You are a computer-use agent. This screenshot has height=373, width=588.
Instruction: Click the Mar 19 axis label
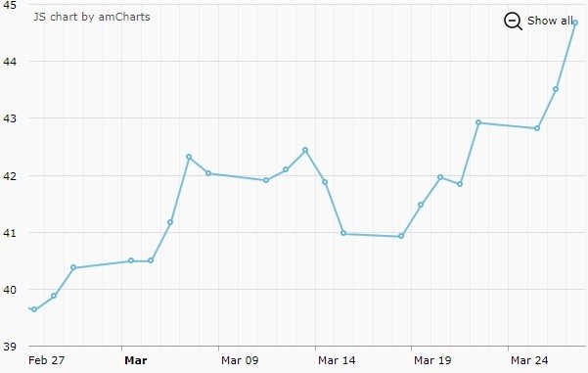(432, 360)
